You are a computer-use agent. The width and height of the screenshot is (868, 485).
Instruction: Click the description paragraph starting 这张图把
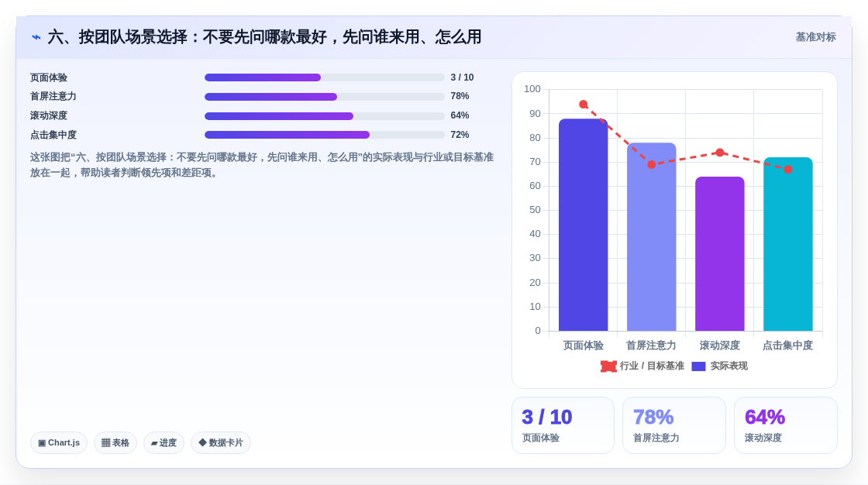pyautogui.click(x=262, y=165)
